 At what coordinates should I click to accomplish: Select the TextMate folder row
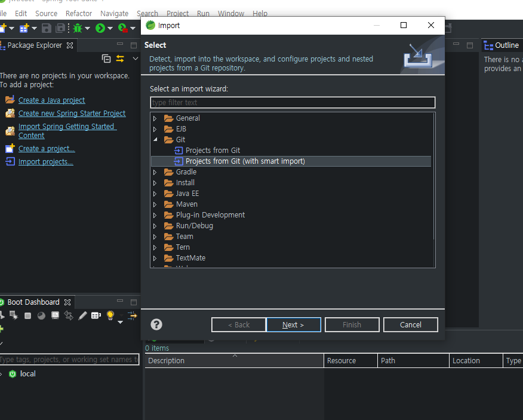coord(190,258)
